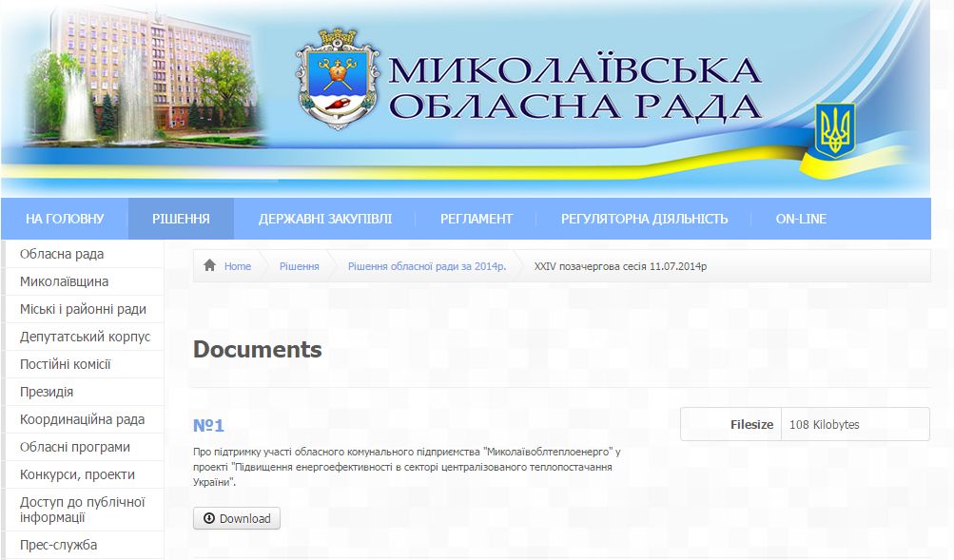Click the Рішення breadcrumb link
Screen dimensions: 954x560
(x=299, y=266)
